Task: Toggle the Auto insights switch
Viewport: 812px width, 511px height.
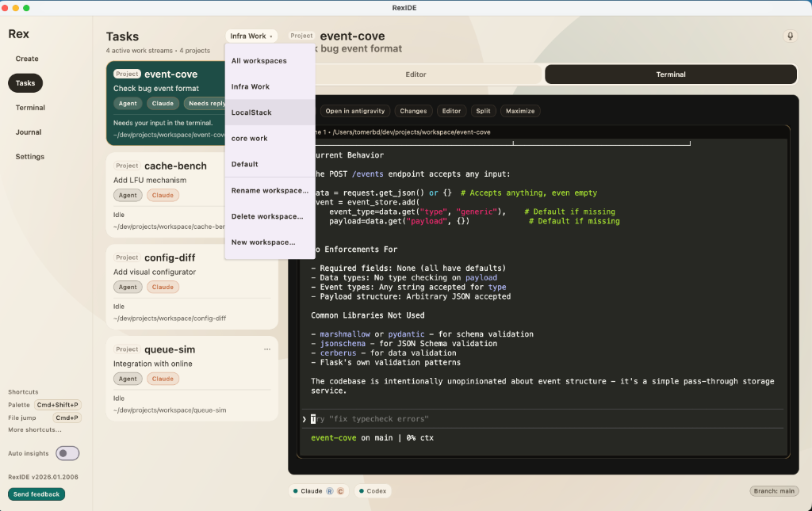Action: 67,452
